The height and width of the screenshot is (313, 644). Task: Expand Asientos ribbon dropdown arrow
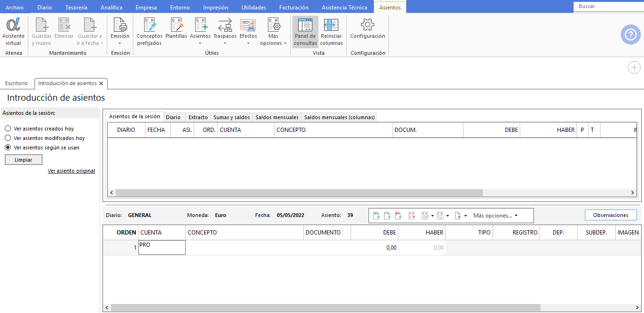[x=200, y=43]
